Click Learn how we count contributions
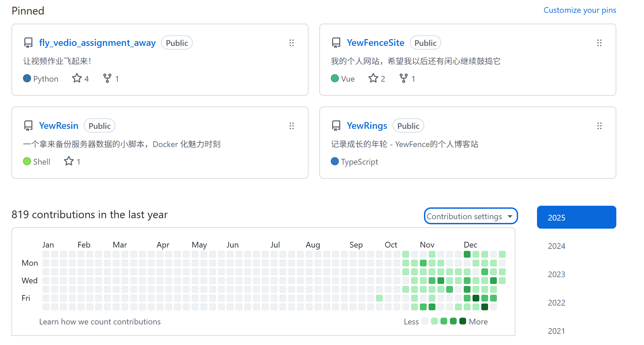644x345 pixels. [x=100, y=322]
